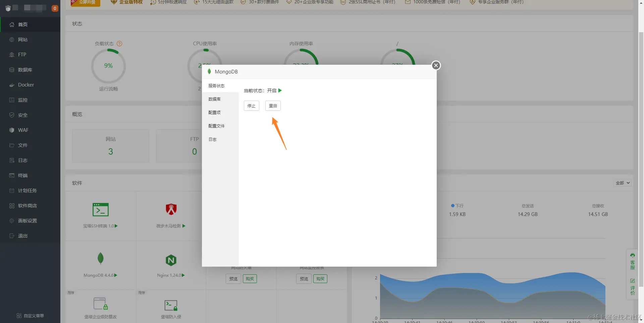Click the blue traffic chart area
The width and height of the screenshot is (644, 323).
(492, 295)
